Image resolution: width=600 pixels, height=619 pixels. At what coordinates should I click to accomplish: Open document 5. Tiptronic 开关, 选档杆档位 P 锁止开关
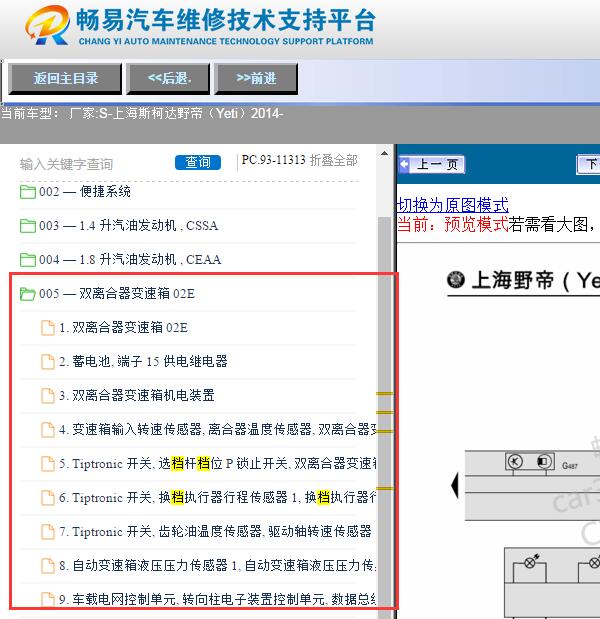coord(218,463)
